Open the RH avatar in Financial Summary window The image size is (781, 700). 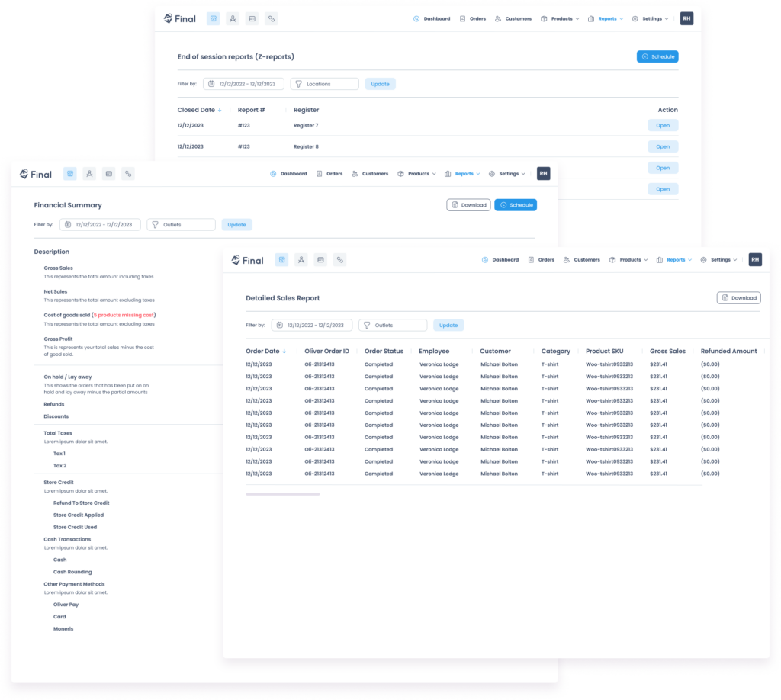[543, 174]
